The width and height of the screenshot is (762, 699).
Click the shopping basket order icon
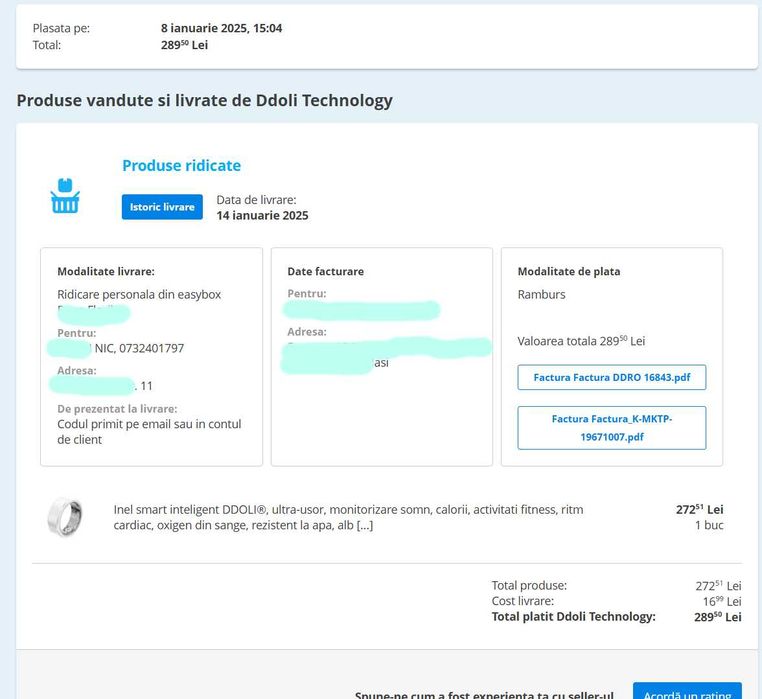[x=65, y=195]
